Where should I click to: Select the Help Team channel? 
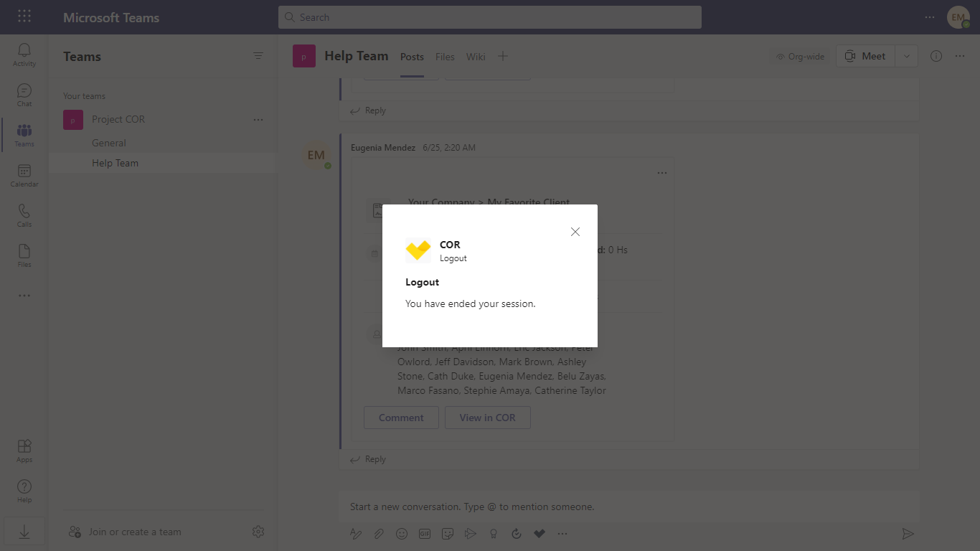pos(163,163)
